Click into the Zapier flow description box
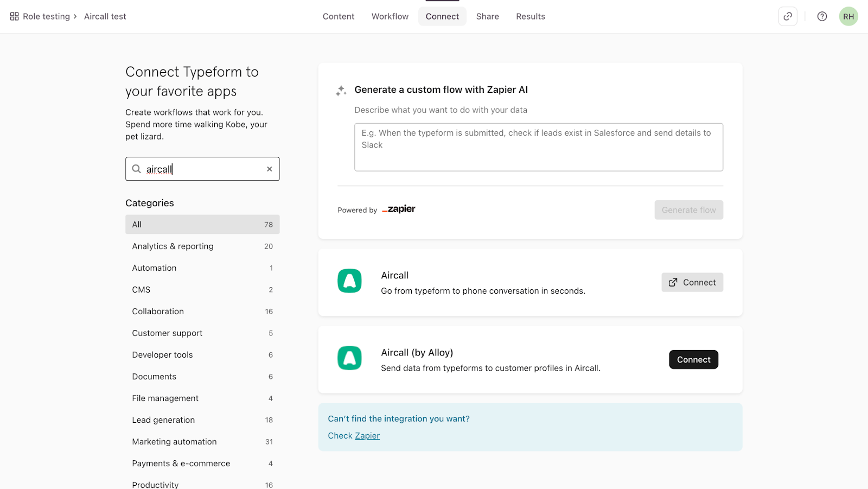 point(539,147)
